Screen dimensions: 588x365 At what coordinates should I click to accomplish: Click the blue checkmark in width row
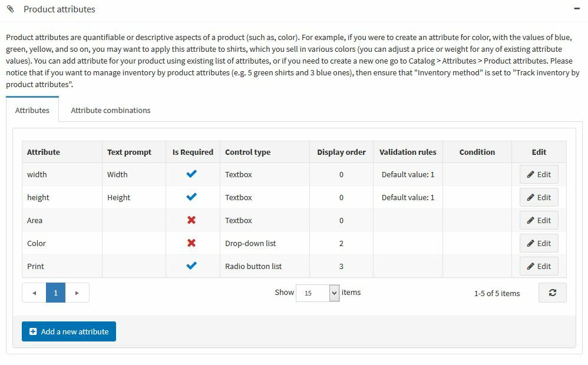pos(191,174)
